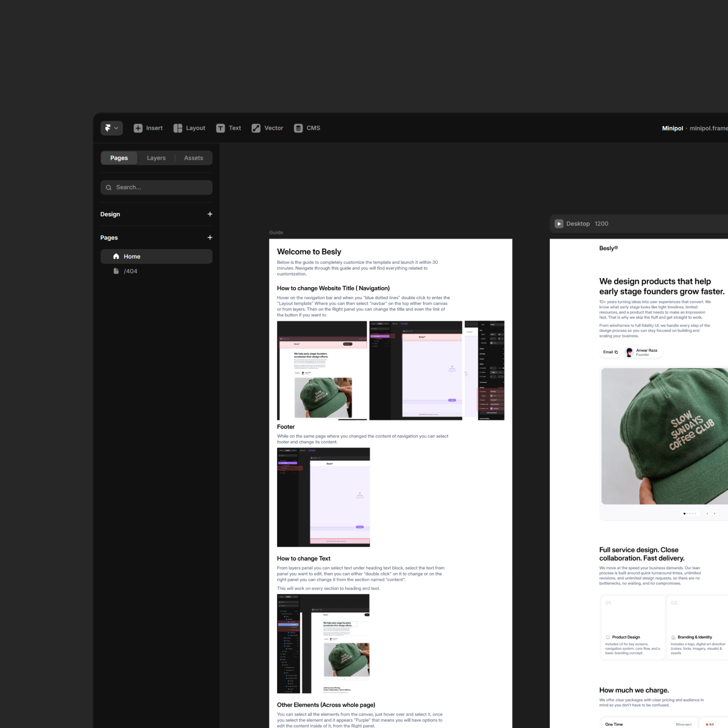Click the Besly® logo on canvas
This screenshot has height=728, width=728.
608,248
